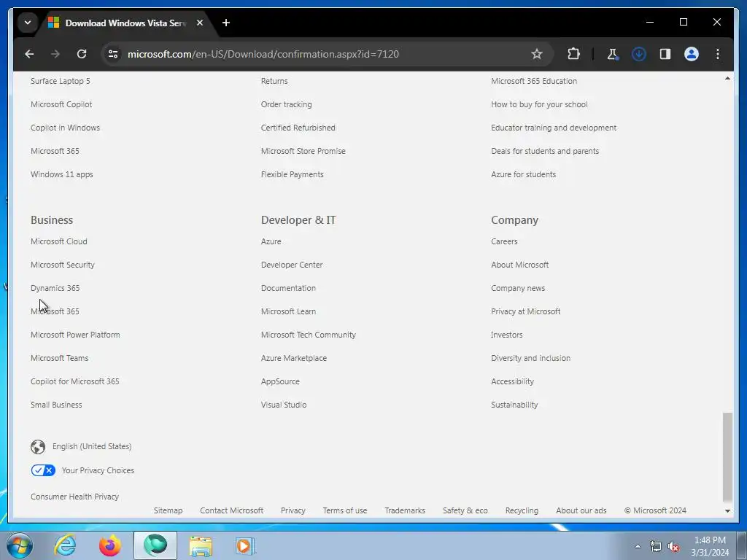Image resolution: width=747 pixels, height=560 pixels.
Task: Open the About Microsoft link
Action: 519,265
